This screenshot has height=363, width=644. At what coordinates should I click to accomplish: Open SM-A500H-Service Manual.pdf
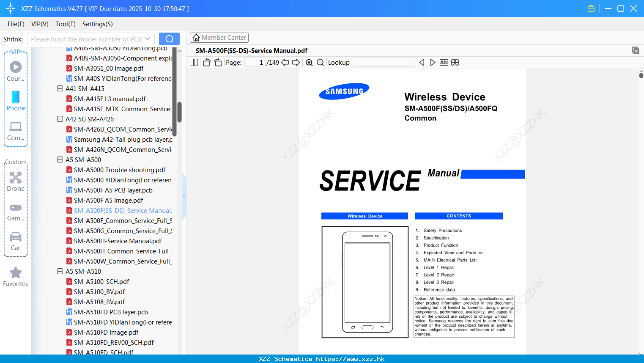[x=114, y=241]
